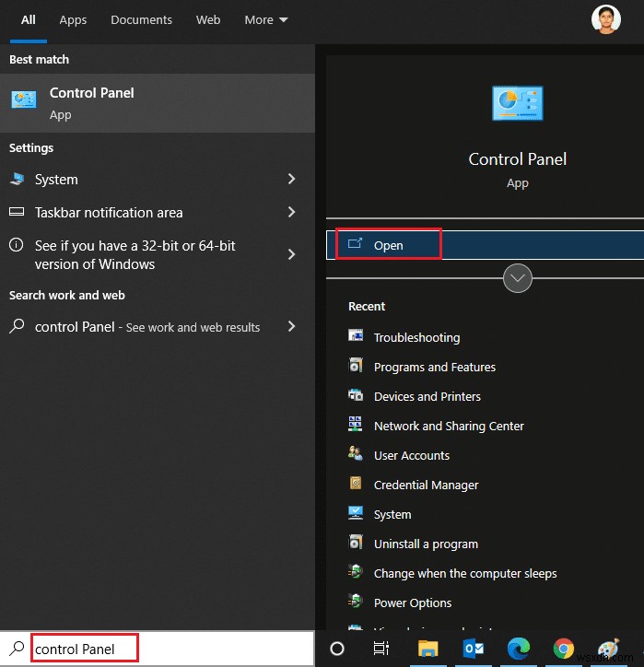Click the info icon for Windows version
Viewport: 644px width, 667px height.
pos(17,244)
